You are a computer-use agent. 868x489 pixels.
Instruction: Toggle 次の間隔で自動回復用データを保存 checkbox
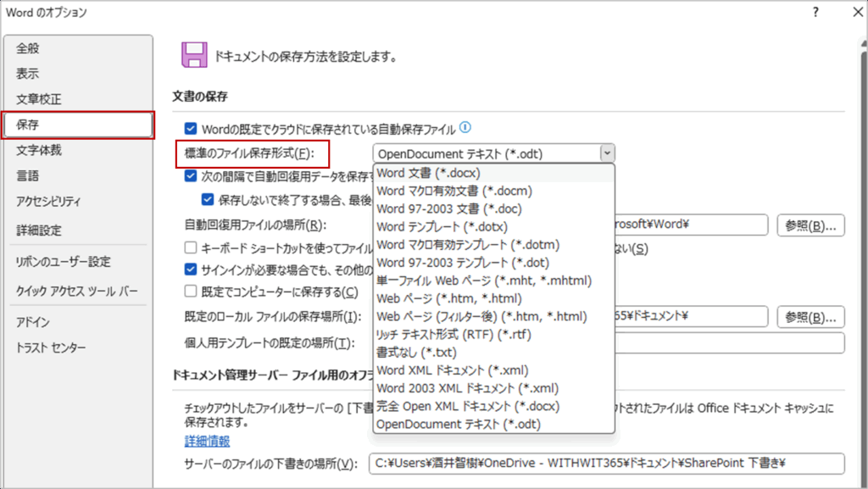pyautogui.click(x=191, y=176)
